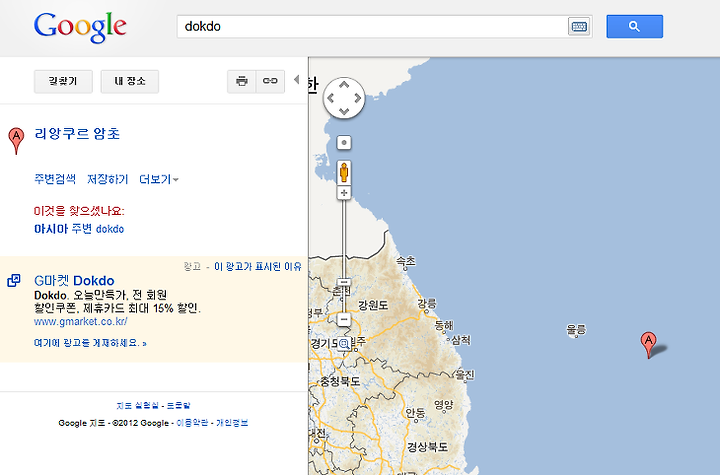720x475 pixels.
Task: Click the 속초 city label
Action: pos(406,261)
